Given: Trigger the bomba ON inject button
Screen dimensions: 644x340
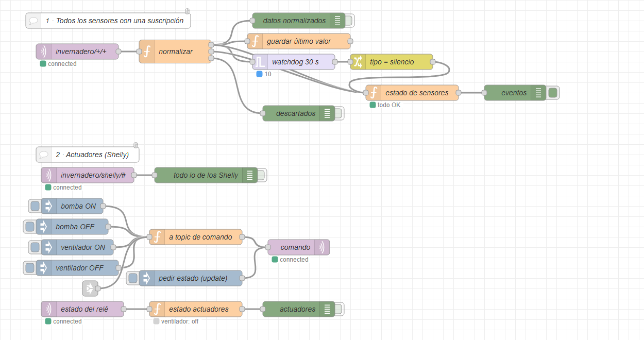Looking at the screenshot, I should (35, 206).
